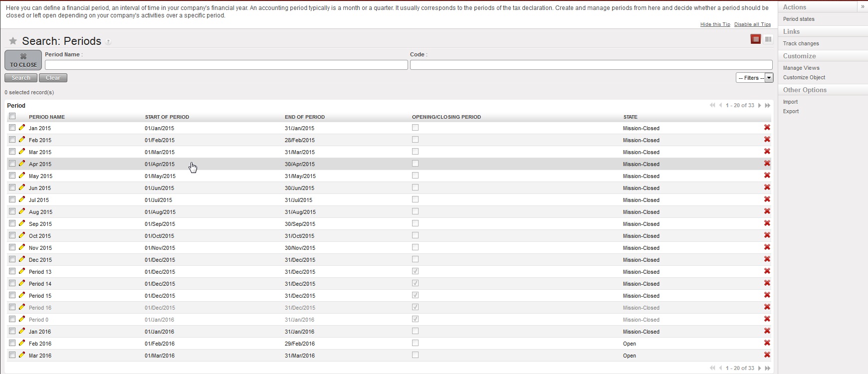Screen dimensions: 868x374
Task: Switch to the editable grid view icon
Action: tap(768, 39)
